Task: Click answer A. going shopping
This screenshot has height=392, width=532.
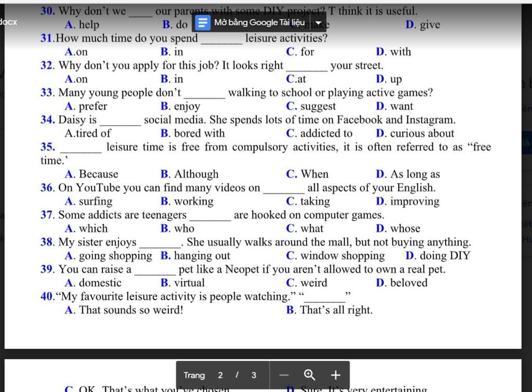Action: pos(109,255)
